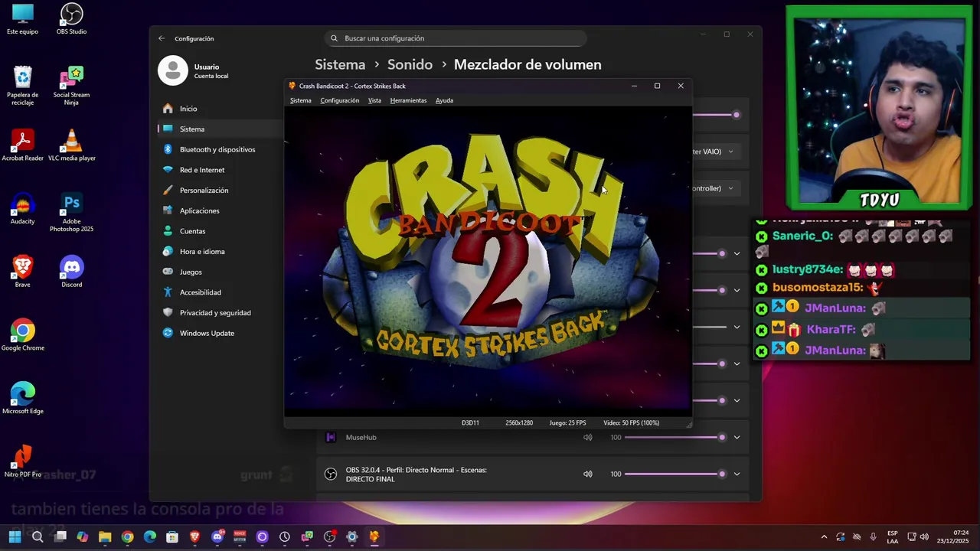Open Microsoft Store from the taskbar
This screenshot has height=551, width=980.
[x=172, y=536]
